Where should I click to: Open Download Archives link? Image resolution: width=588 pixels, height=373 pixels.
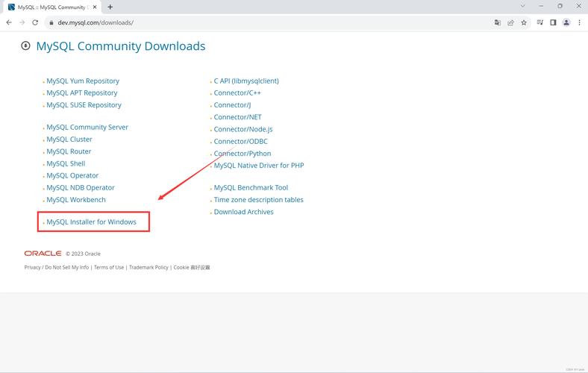point(244,212)
